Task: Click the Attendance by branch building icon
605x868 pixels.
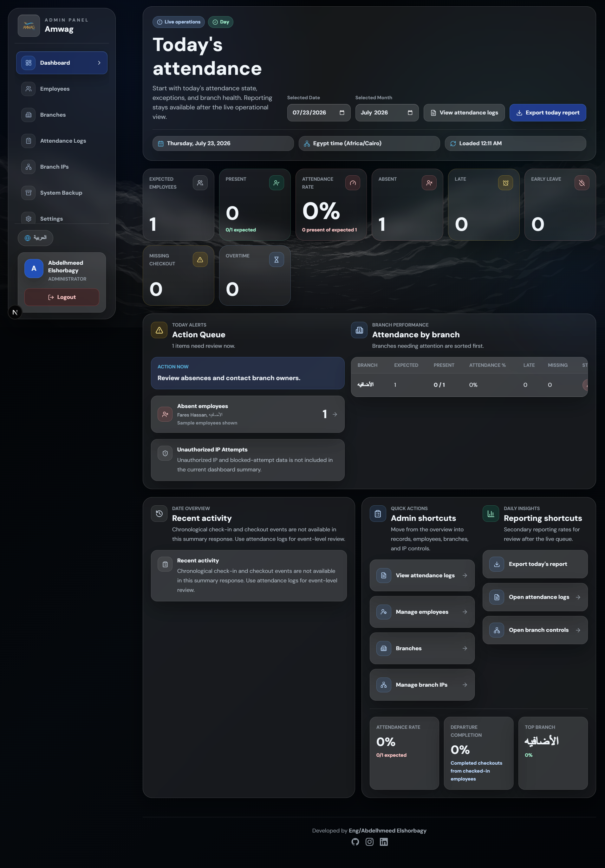Action: [x=359, y=330]
